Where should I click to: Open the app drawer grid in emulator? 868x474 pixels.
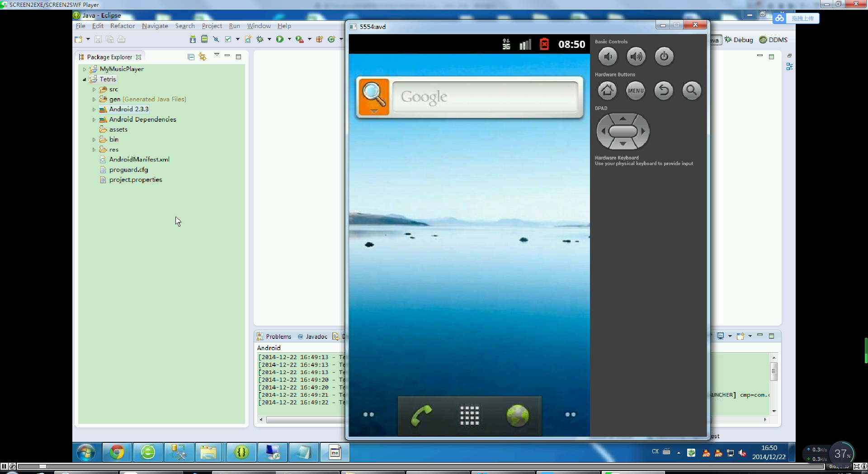pos(470,415)
